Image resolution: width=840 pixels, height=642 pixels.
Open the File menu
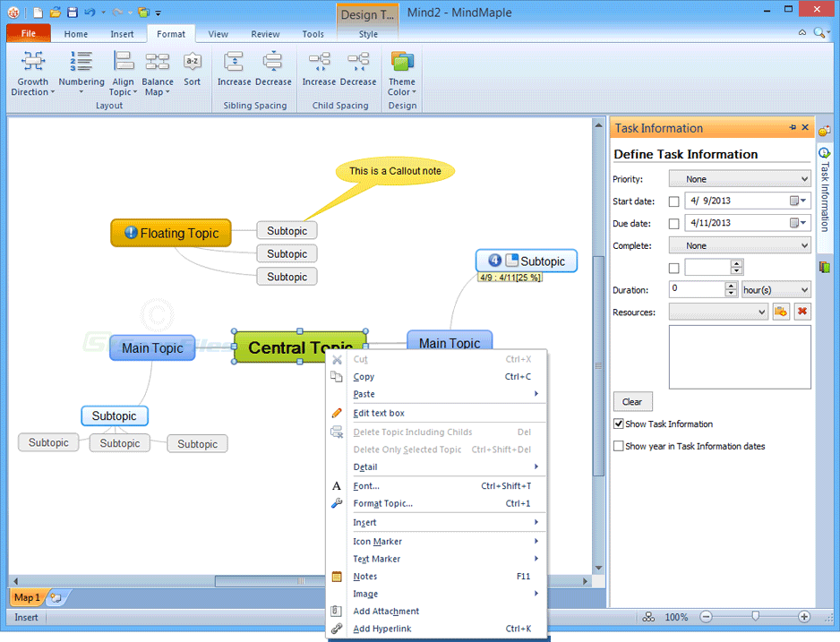click(x=29, y=33)
